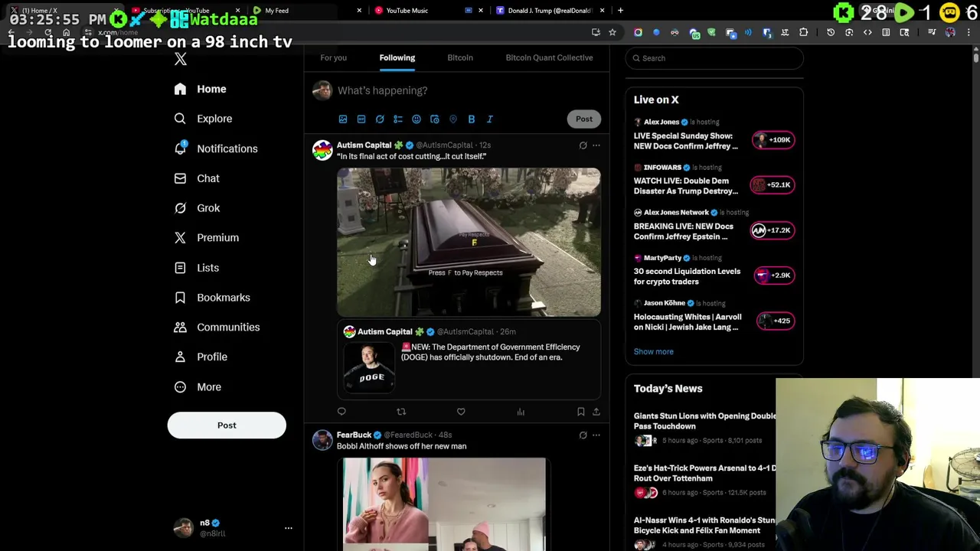The image size is (980, 551).
Task: Open more options on FearBuck post
Action: pos(596,435)
